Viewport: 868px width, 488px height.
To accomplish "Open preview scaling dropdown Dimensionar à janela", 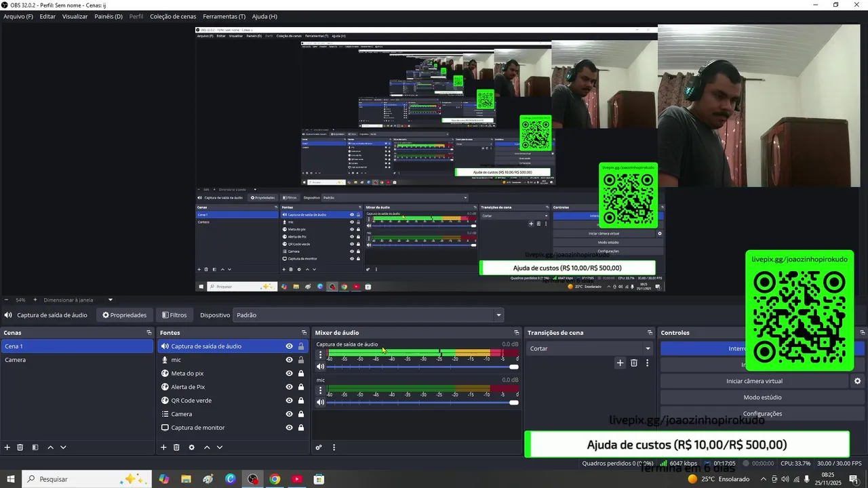I will 78,300.
